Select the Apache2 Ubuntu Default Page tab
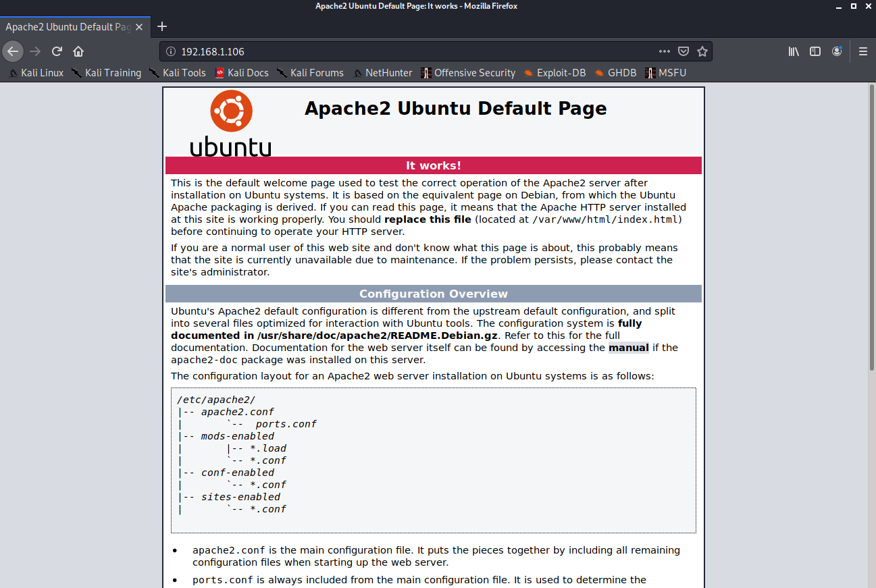Screen dimensions: 876x588 tap(68, 28)
